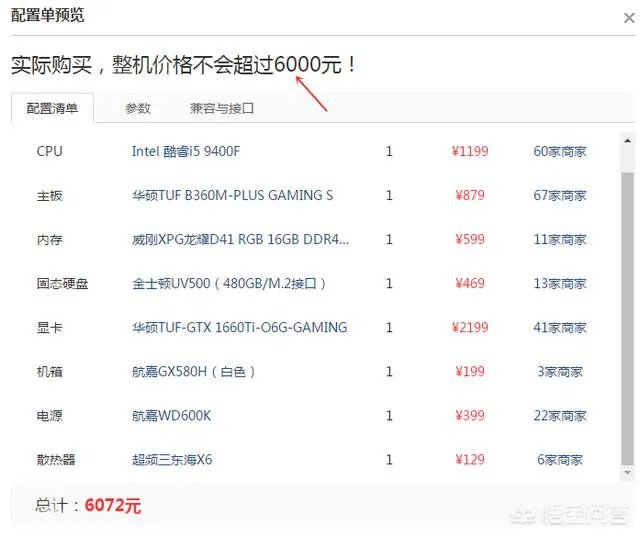Click the ¥599 memory price

pos(470,240)
